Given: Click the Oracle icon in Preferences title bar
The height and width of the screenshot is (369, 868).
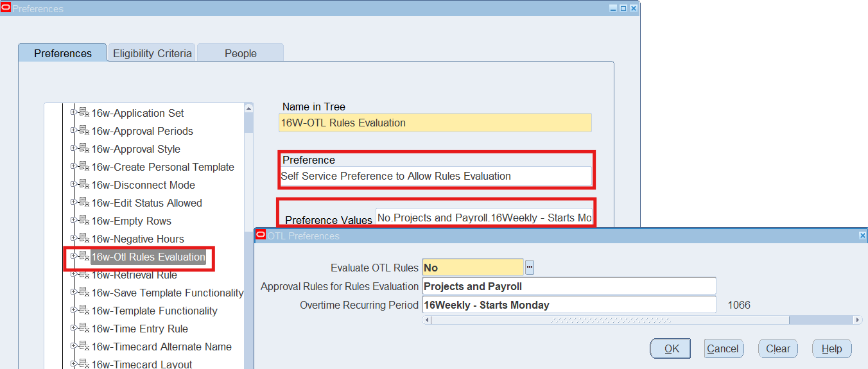Looking at the screenshot, I should coord(6,8).
